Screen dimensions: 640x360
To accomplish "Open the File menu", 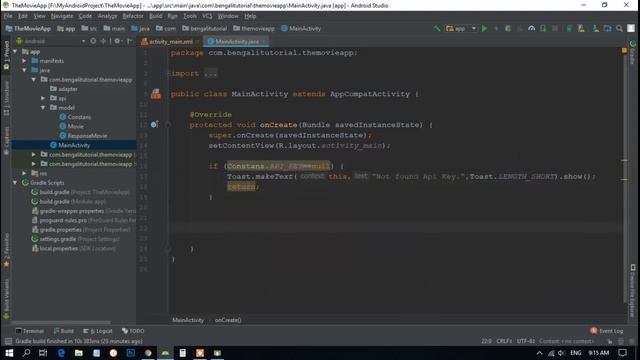I will pyautogui.click(x=8, y=16).
